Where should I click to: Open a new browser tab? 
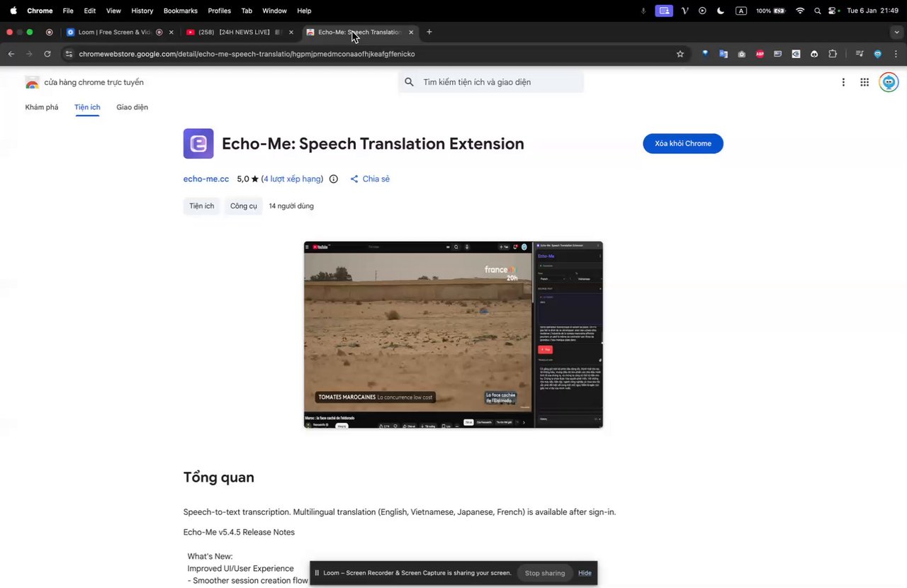pos(429,32)
